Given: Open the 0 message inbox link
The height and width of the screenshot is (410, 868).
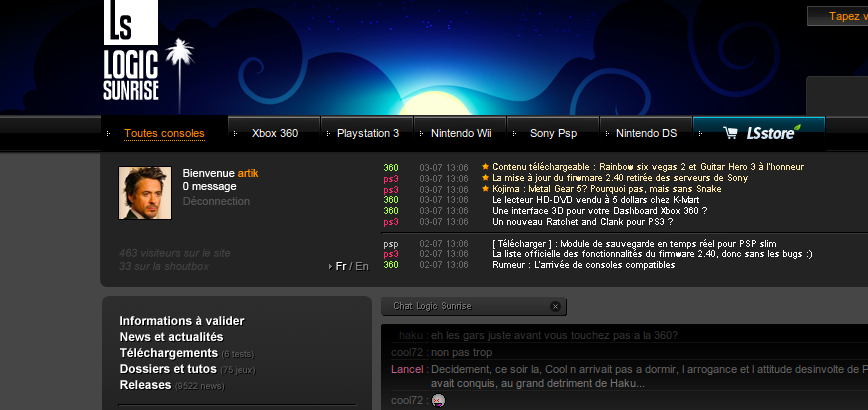Looking at the screenshot, I should (209, 186).
